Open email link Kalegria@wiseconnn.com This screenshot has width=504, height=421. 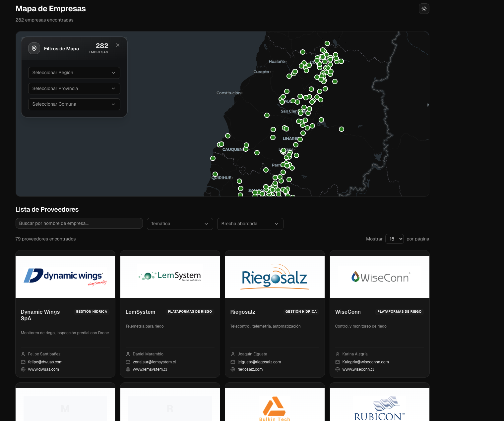[365, 362]
